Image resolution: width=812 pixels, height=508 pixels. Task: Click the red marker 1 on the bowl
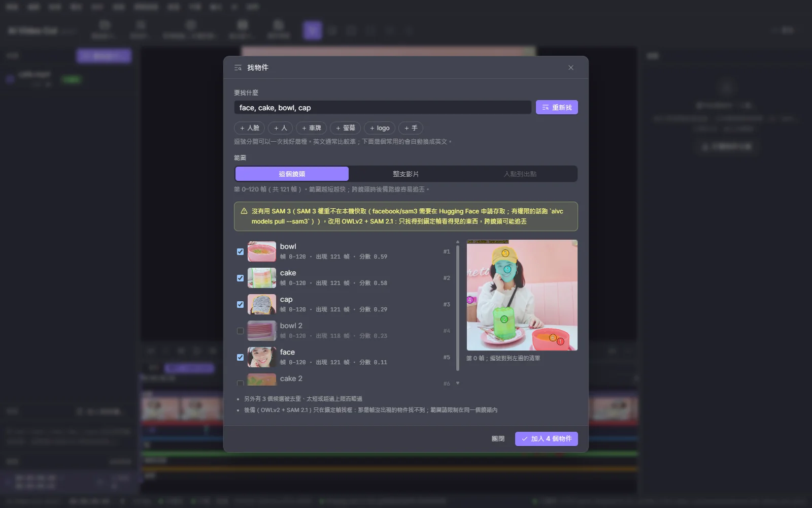tap(560, 341)
